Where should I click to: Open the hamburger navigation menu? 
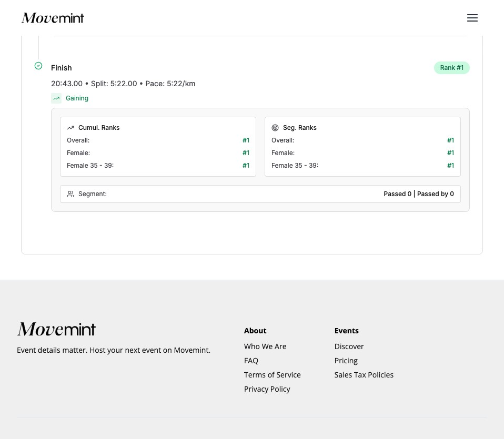(472, 18)
